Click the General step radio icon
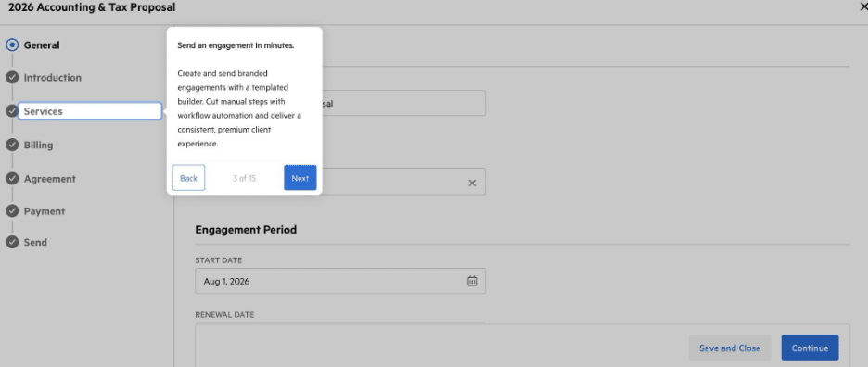Viewport: 868px width, 367px height. pos(12,45)
